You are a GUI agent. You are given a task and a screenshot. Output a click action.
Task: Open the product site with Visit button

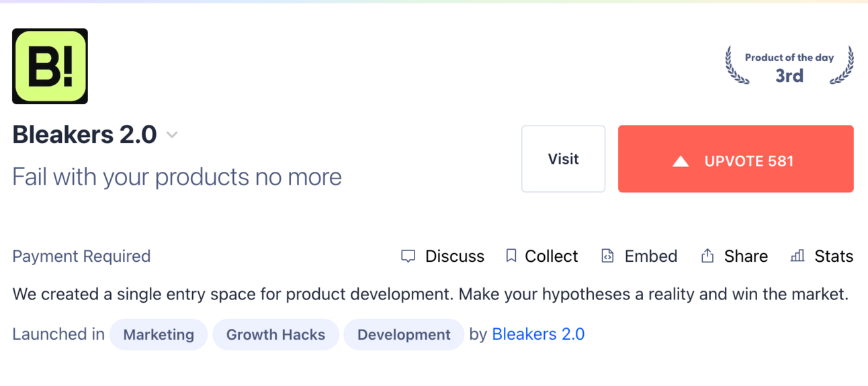pos(563,159)
